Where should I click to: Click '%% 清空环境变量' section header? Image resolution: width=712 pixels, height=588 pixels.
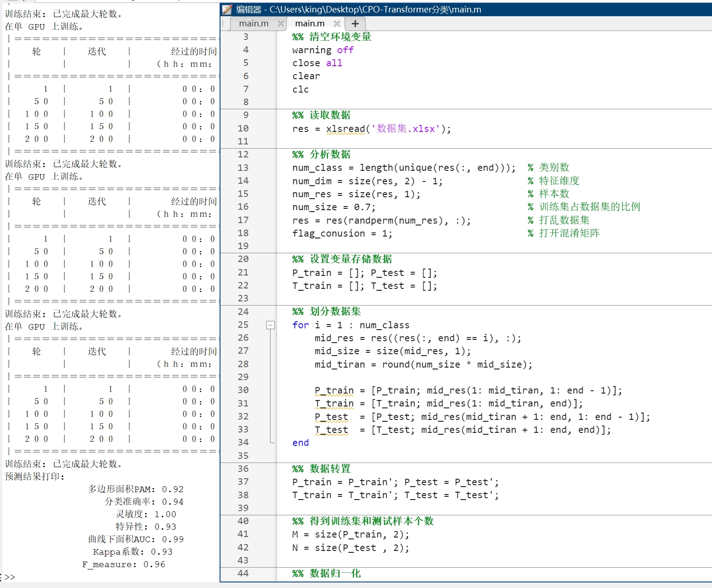coord(332,37)
